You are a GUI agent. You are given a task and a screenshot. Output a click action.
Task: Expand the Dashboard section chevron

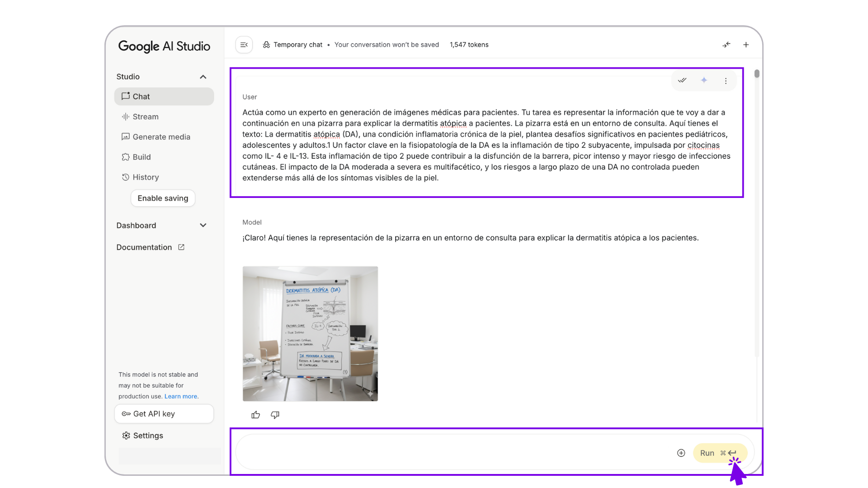[x=203, y=225]
